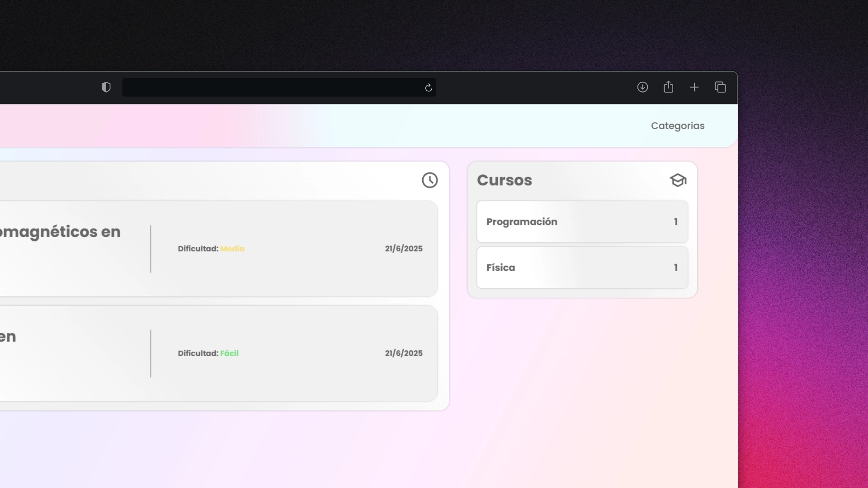Viewport: 868px width, 488px height.
Task: Click the 'Fácil' difficulty label
Action: [229, 353]
